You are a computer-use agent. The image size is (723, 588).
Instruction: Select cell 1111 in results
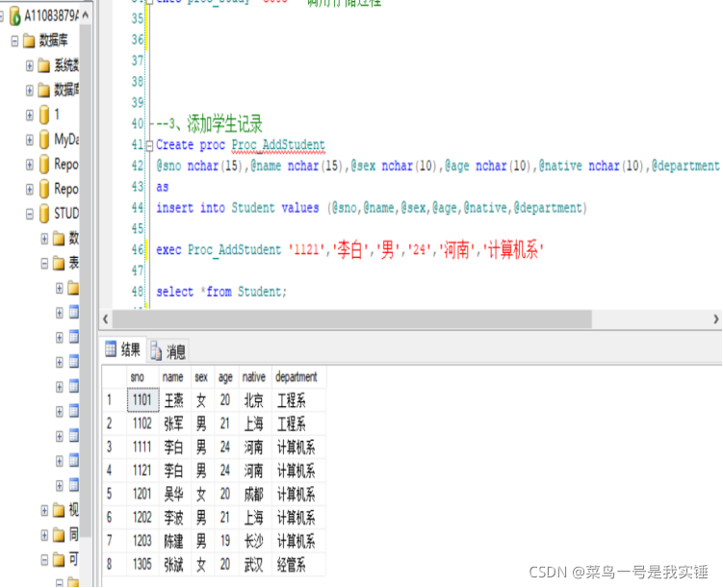tap(142, 447)
